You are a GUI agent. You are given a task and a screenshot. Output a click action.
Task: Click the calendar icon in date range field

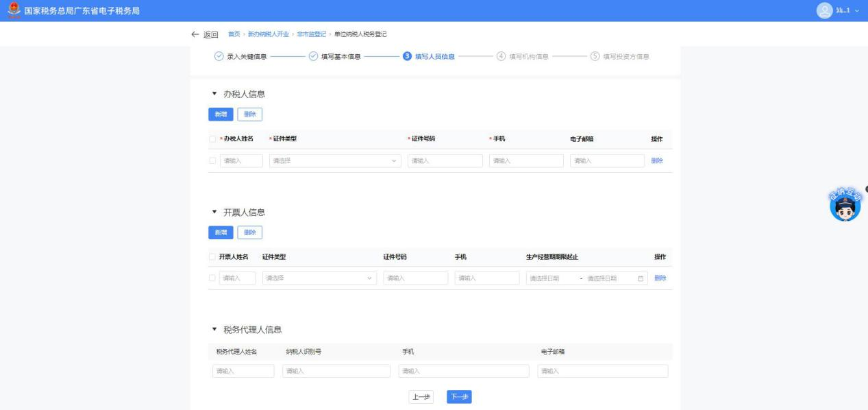pyautogui.click(x=641, y=278)
